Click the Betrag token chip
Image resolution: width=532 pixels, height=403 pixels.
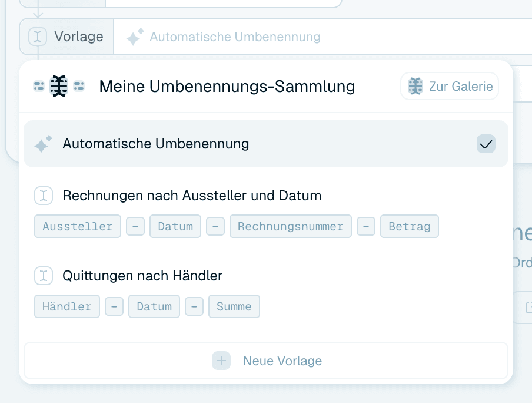pos(410,226)
